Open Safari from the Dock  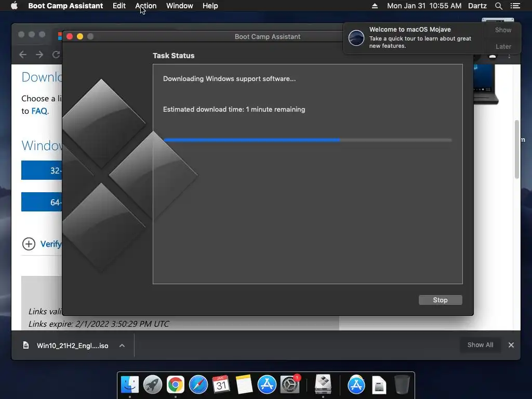pyautogui.click(x=198, y=384)
